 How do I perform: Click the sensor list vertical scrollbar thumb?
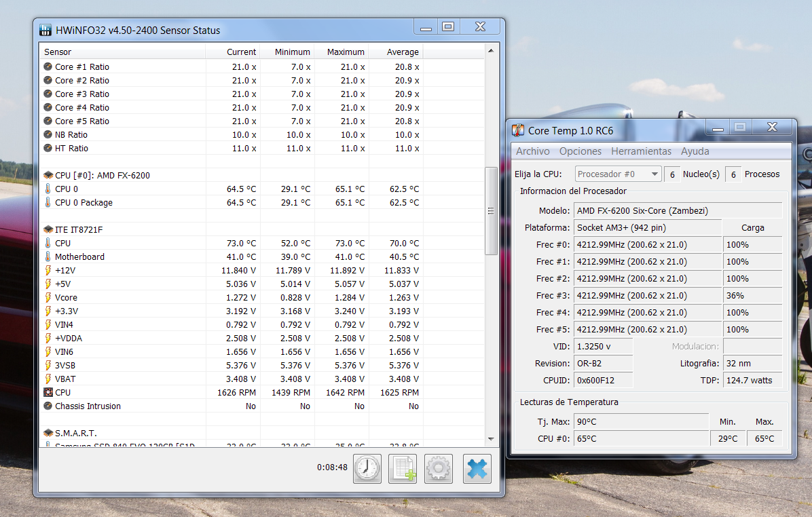click(x=491, y=210)
